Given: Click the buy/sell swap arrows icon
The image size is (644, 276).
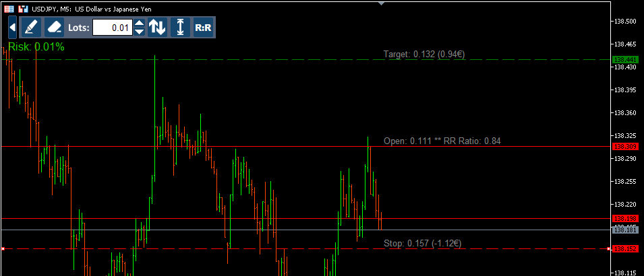Looking at the screenshot, I should pyautogui.click(x=157, y=28).
